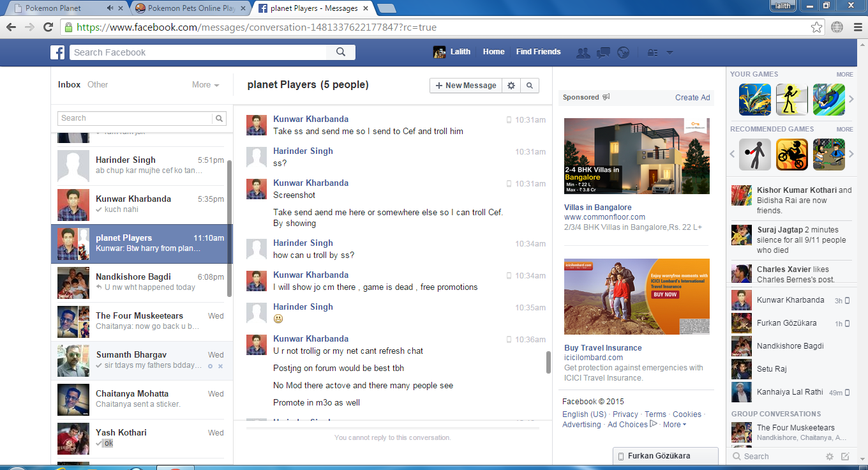Click the New Message button
Viewport: 868px width, 470px height.
pyautogui.click(x=465, y=86)
